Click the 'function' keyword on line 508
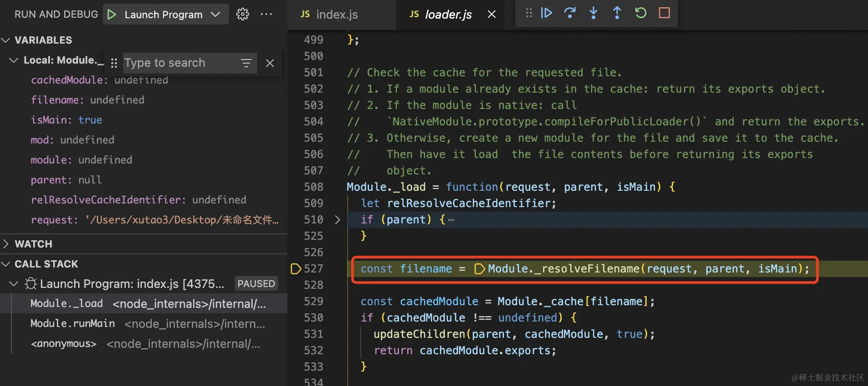The width and height of the screenshot is (868, 386). click(x=472, y=187)
